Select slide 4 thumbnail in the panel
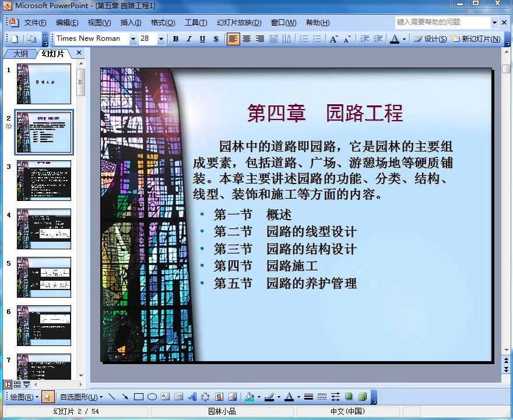Viewport: 513px width, 420px height. [44, 229]
